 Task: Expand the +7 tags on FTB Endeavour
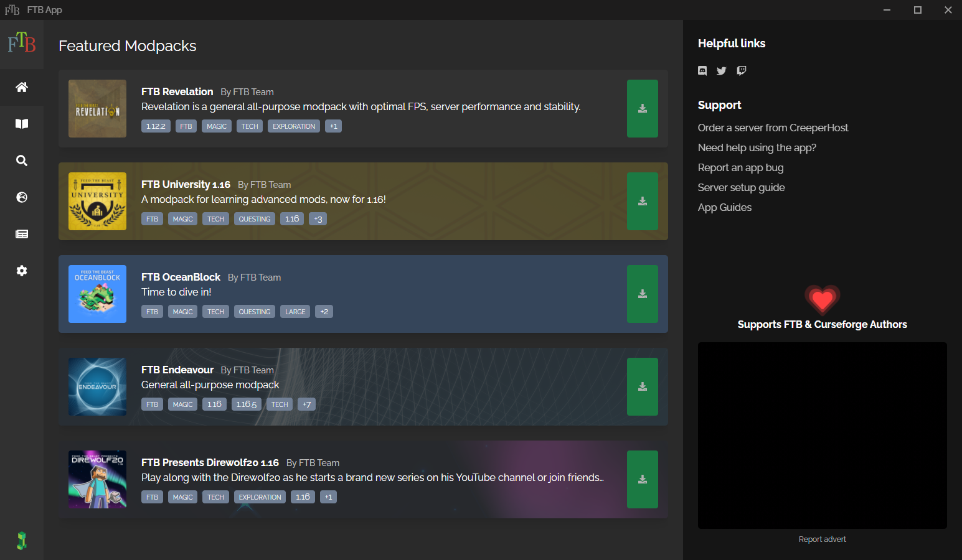tap(307, 404)
